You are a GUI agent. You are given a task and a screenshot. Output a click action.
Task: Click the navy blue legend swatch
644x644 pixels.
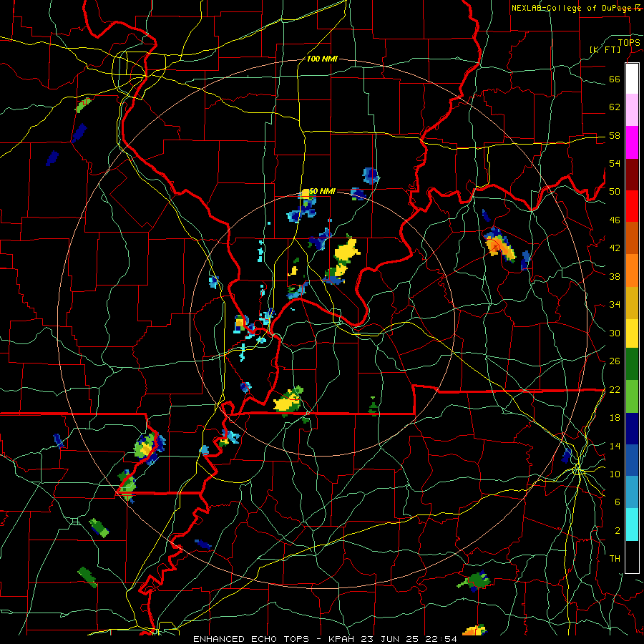pos(632,429)
